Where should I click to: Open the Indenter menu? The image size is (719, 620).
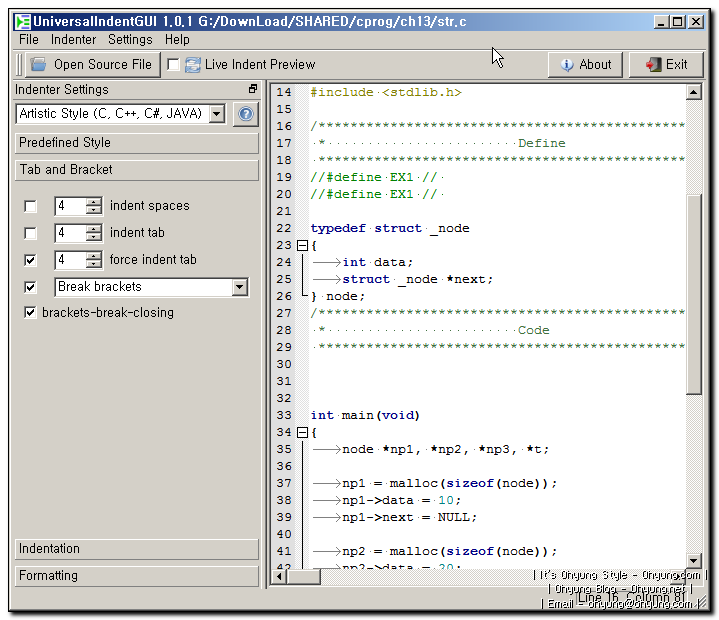coord(74,39)
